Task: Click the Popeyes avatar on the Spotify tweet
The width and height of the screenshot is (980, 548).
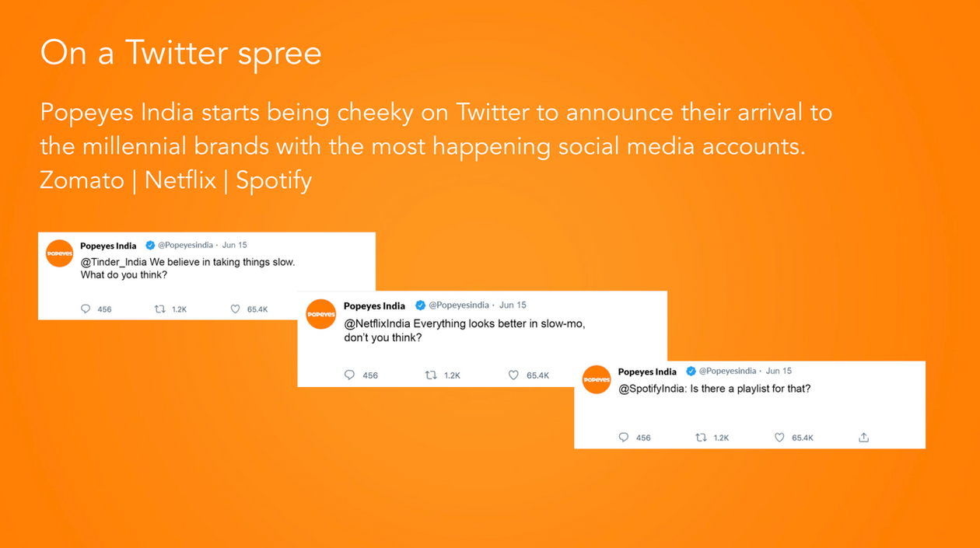Action: tap(597, 379)
